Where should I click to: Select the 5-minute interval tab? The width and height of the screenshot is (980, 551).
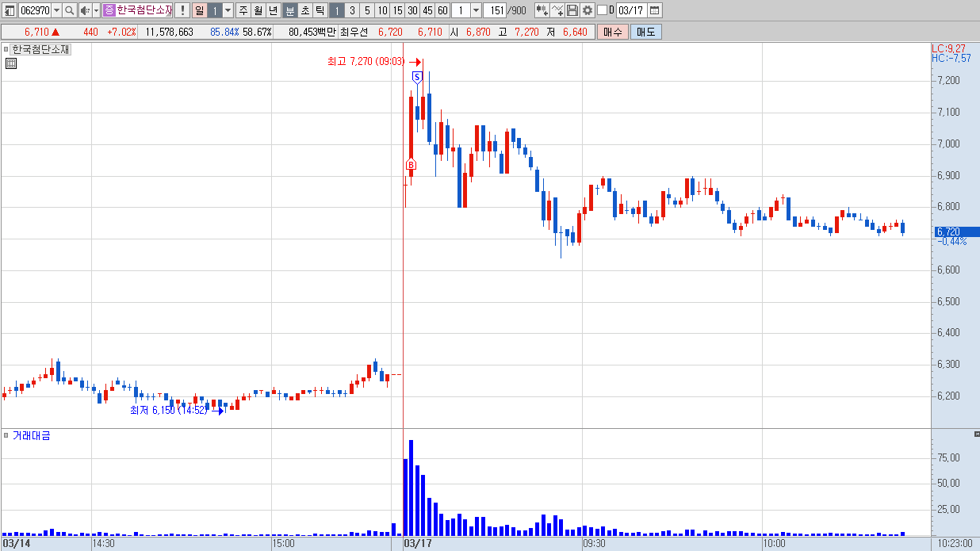coord(367,10)
